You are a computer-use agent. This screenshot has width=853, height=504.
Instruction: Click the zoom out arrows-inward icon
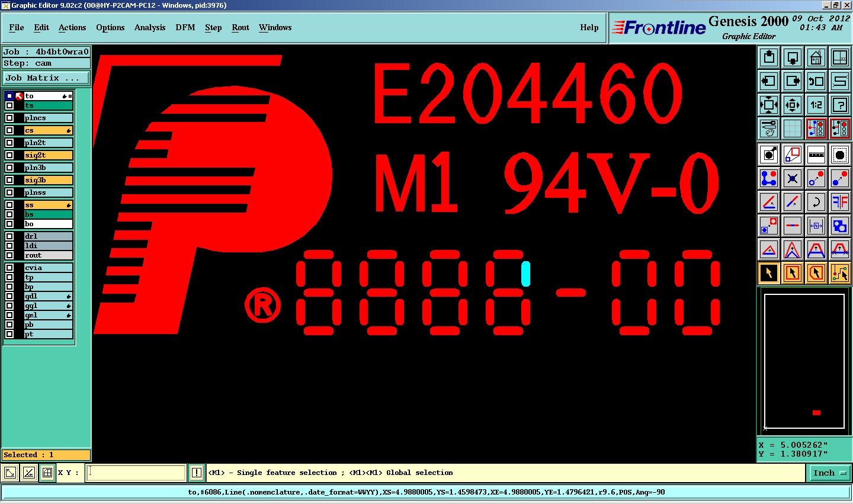coord(793,105)
